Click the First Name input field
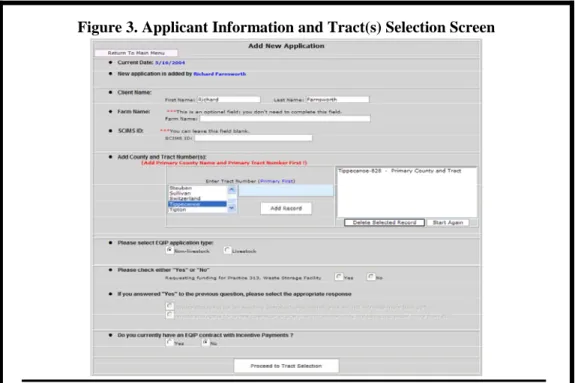This screenshot has width=575, height=383. tap(229, 99)
